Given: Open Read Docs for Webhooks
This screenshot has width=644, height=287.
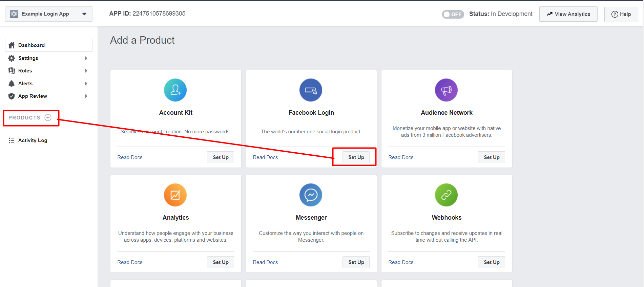Looking at the screenshot, I should [x=401, y=262].
